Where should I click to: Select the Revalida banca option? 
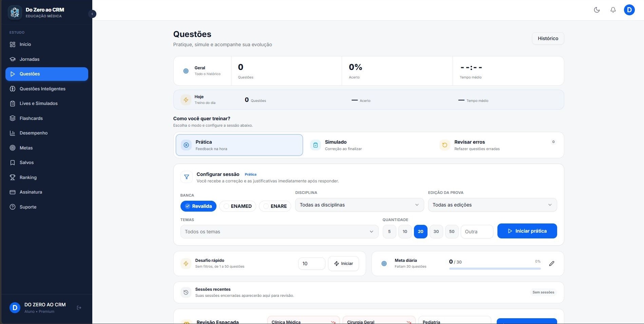tap(198, 206)
